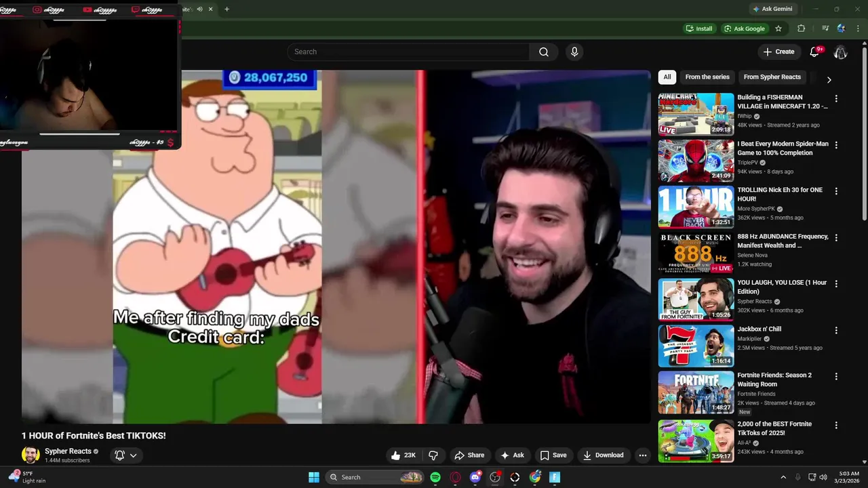Open the Chrome profile avatar
The height and width of the screenshot is (488, 868).
click(842, 28)
